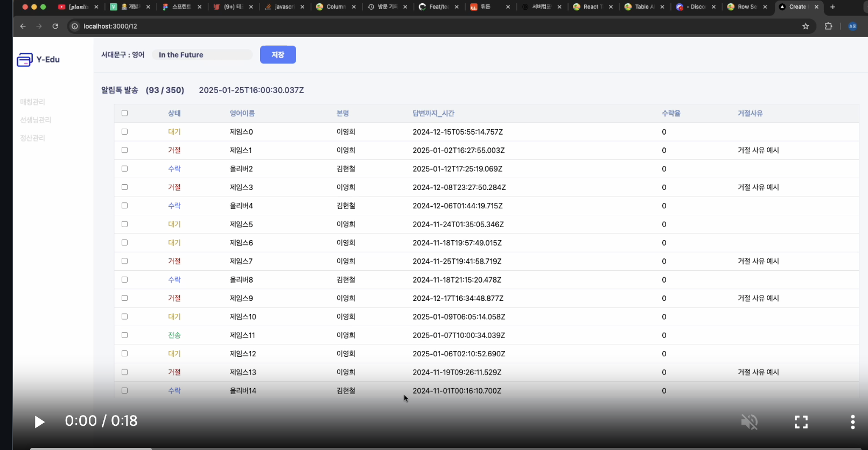Open the video more options menu

coord(852,421)
